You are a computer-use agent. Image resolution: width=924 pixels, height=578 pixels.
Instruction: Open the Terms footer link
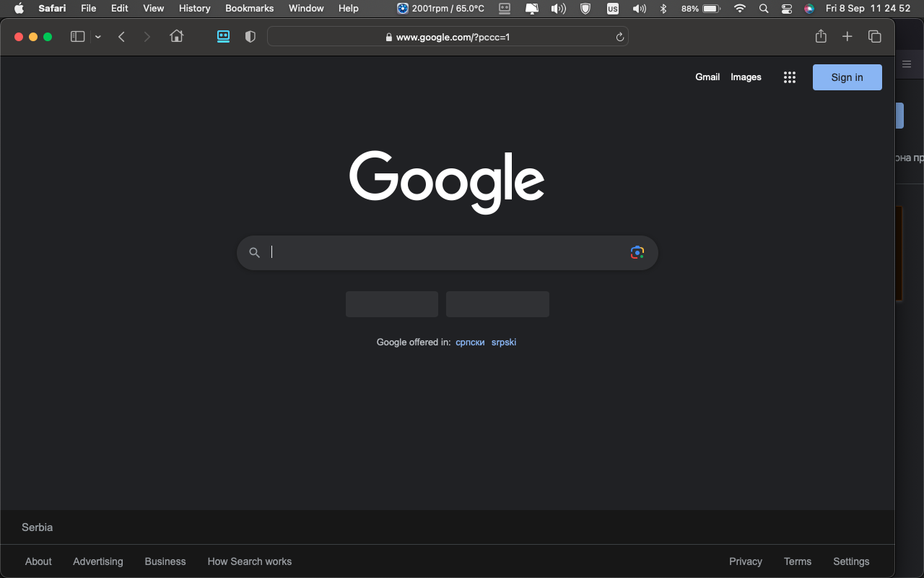(798, 561)
